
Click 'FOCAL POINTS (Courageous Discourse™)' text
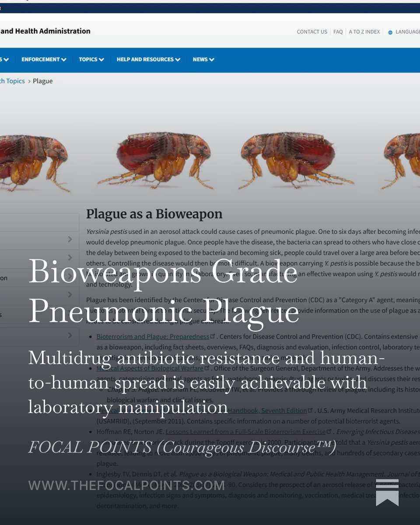182,447
